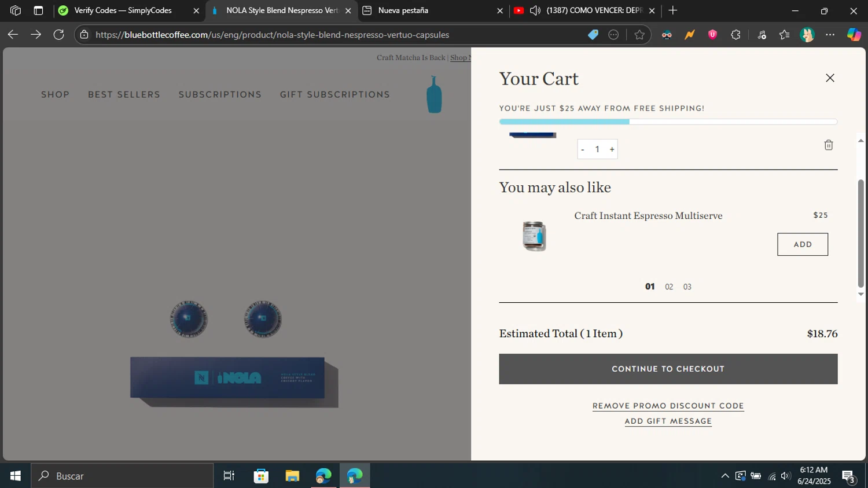Image resolution: width=868 pixels, height=488 pixels.
Task: Open tab actions menu icon
Action: click(x=38, y=10)
